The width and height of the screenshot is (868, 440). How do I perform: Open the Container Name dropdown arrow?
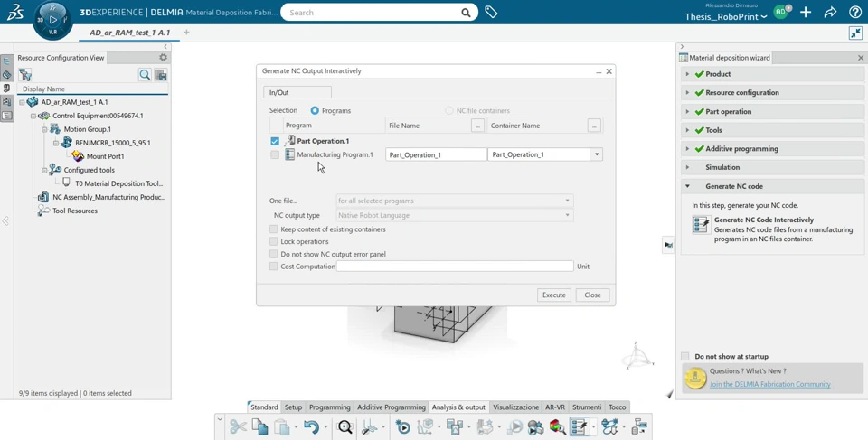(x=596, y=154)
